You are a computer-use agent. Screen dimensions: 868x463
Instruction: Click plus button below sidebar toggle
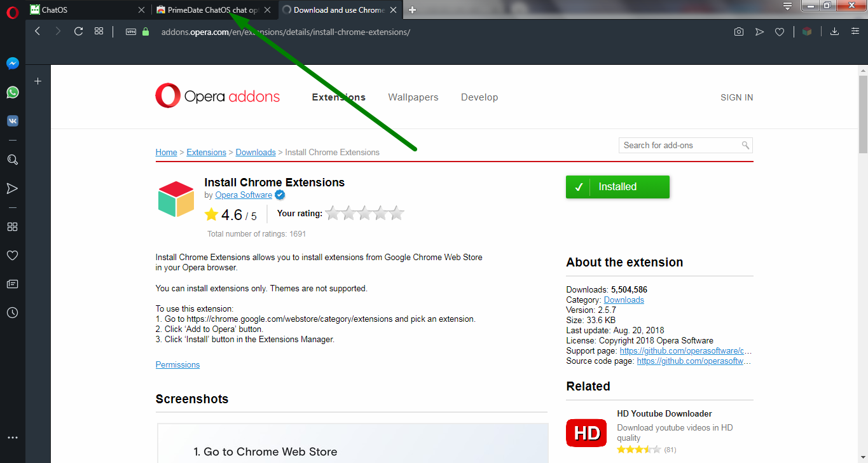pyautogui.click(x=38, y=81)
